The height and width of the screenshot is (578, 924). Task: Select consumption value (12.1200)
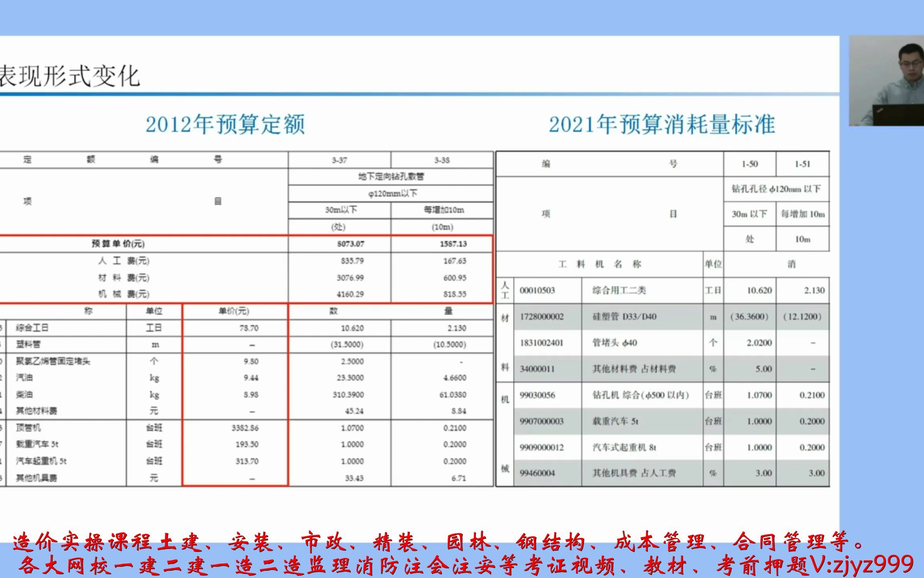[x=802, y=317]
